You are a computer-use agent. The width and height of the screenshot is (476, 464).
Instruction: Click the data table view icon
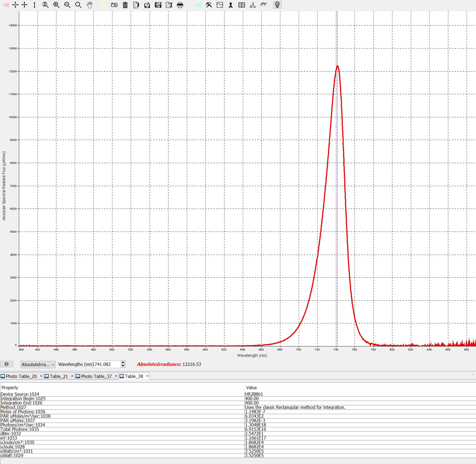click(242, 5)
